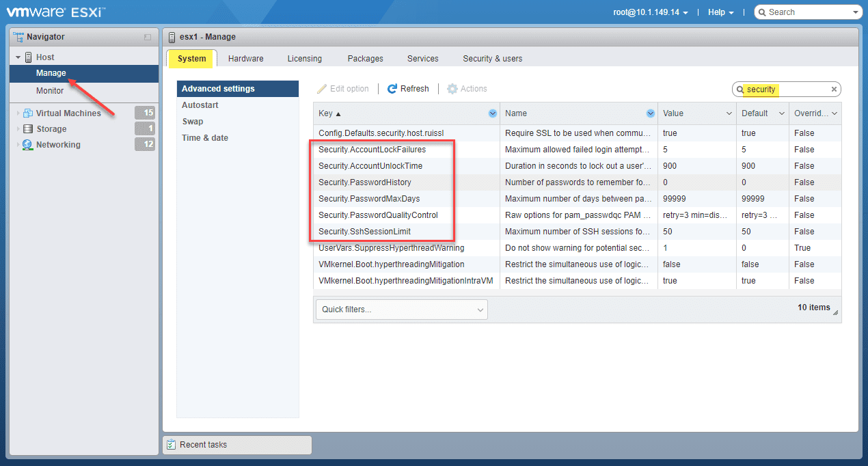The height and width of the screenshot is (466, 868).
Task: Select the Security.PasswordMaxDays row
Action: [577, 199]
